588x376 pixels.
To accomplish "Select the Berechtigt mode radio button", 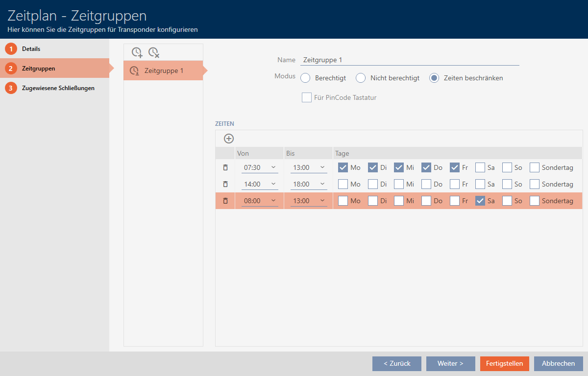I will [306, 78].
